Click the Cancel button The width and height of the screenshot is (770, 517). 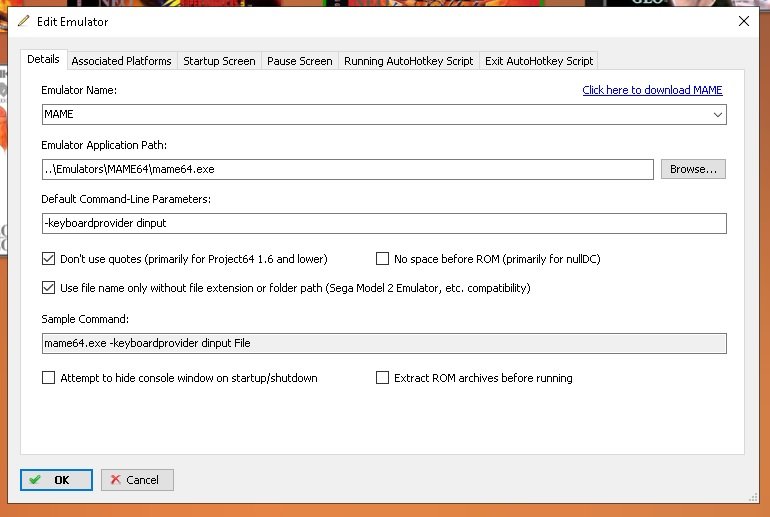point(137,480)
